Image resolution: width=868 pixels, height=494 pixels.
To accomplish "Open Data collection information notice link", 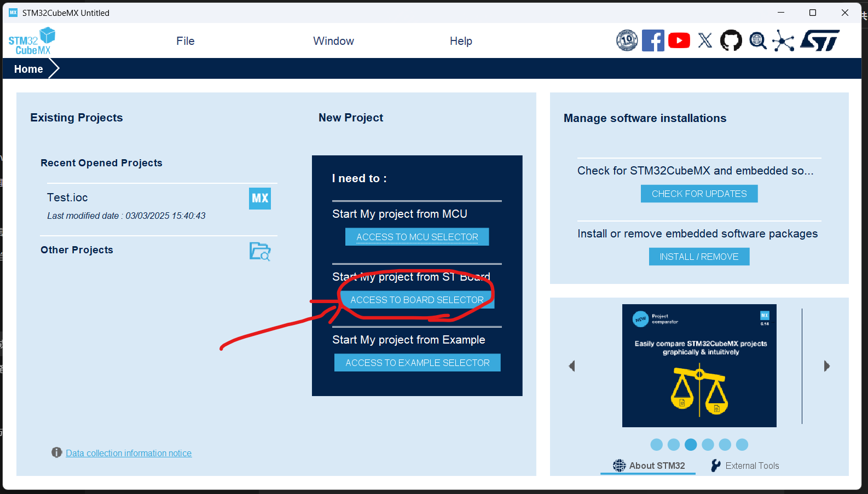I will (129, 453).
